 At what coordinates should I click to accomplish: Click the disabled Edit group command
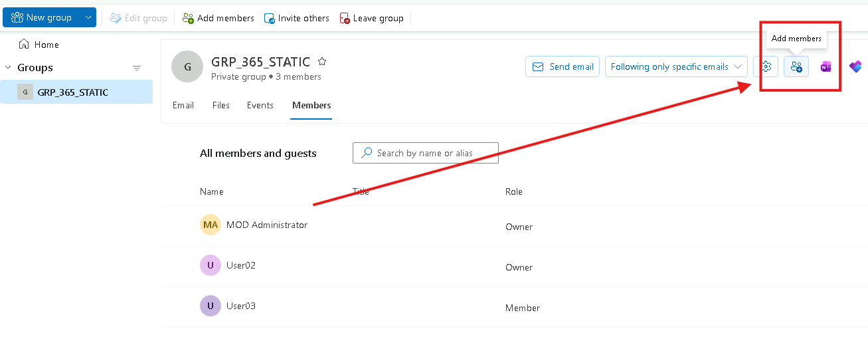[x=138, y=18]
